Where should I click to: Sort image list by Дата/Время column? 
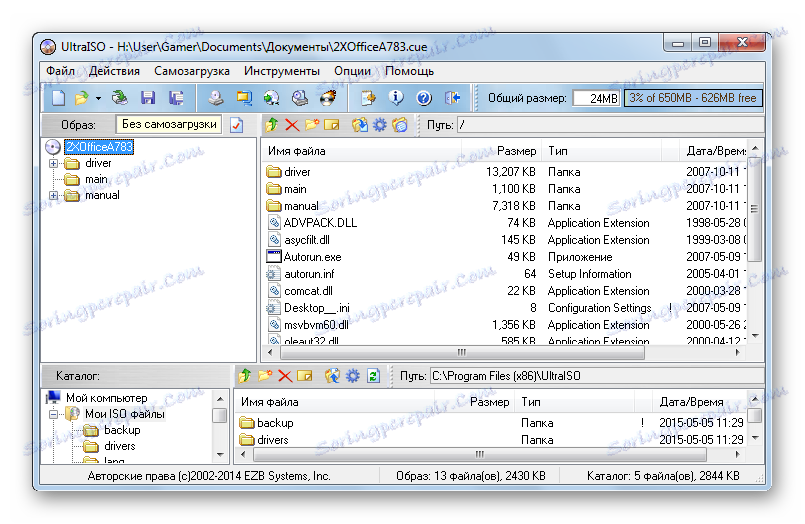pos(714,151)
